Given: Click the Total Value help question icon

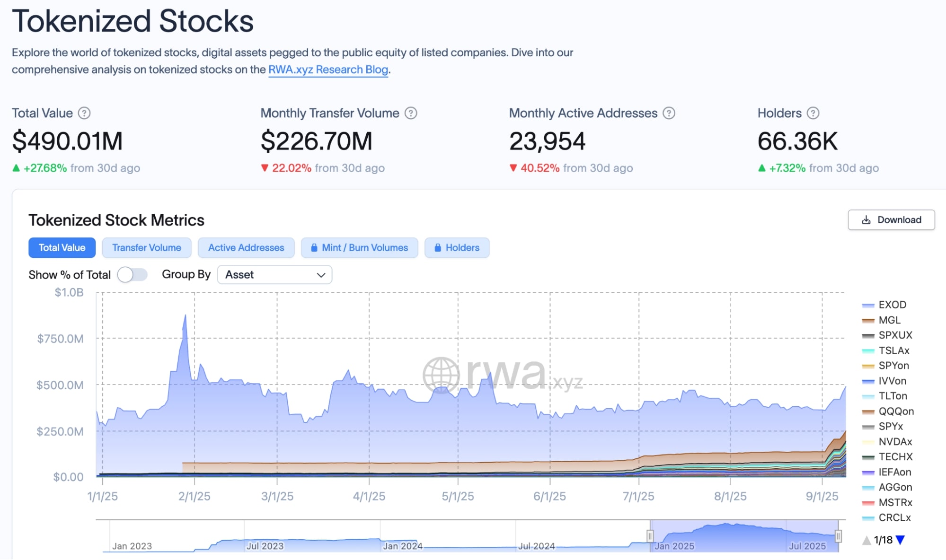Looking at the screenshot, I should click(x=84, y=113).
